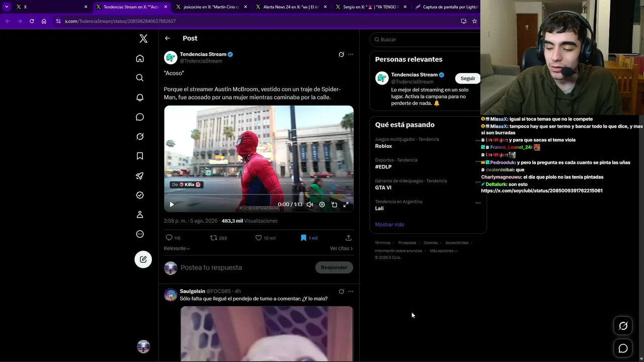The width and height of the screenshot is (644, 362).
Task: Open the Términos footer link
Action: (382, 243)
